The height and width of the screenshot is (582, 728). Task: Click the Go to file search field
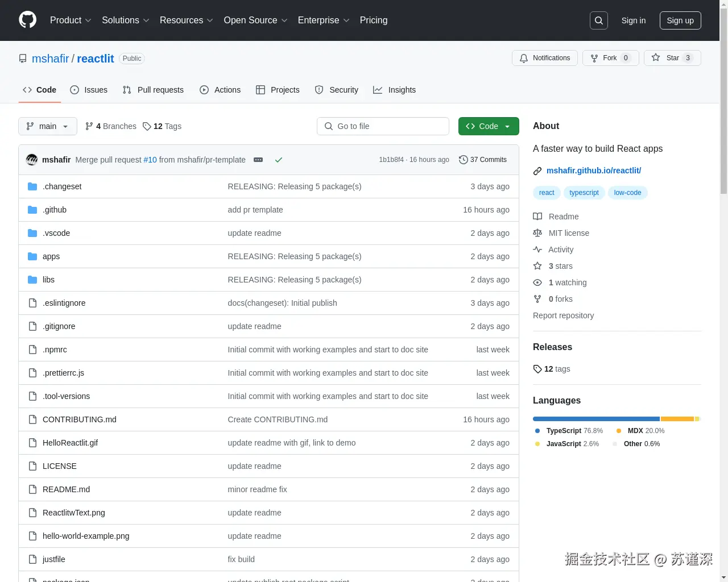(x=383, y=126)
